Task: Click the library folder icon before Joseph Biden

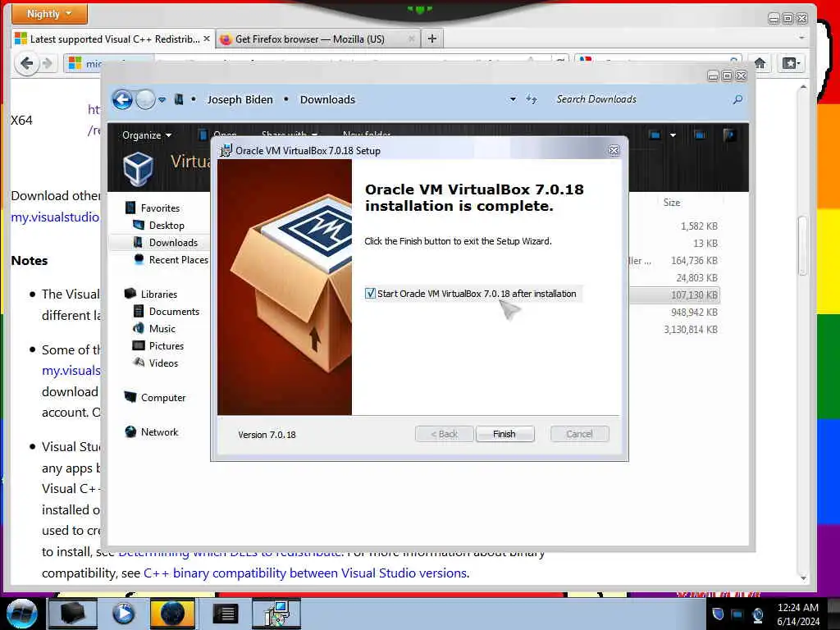Action: pyautogui.click(x=179, y=99)
